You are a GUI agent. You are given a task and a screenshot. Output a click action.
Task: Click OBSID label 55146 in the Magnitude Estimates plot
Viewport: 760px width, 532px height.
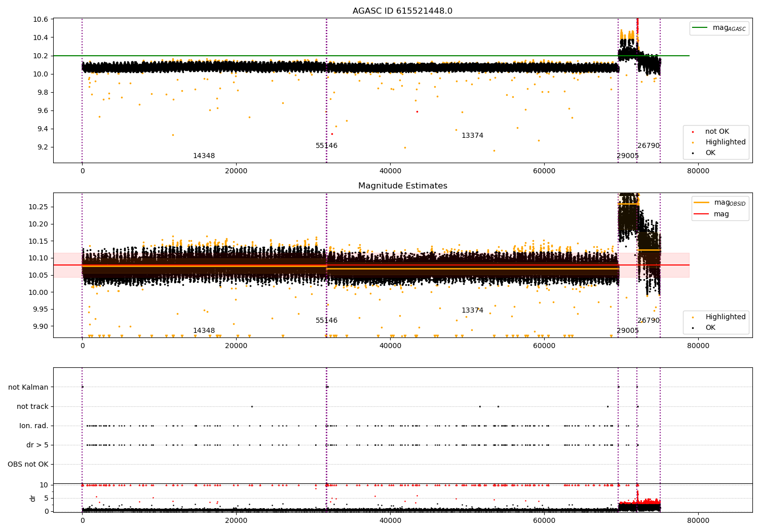tap(326, 321)
